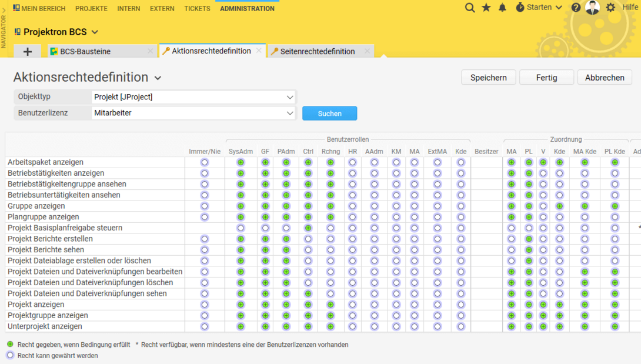Open the user profile avatar

point(592,8)
